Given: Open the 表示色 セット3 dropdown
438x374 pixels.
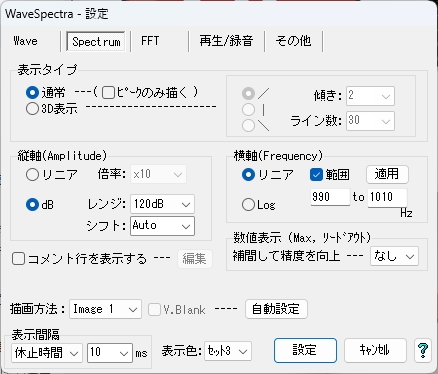Looking at the screenshot, I should pos(228,351).
